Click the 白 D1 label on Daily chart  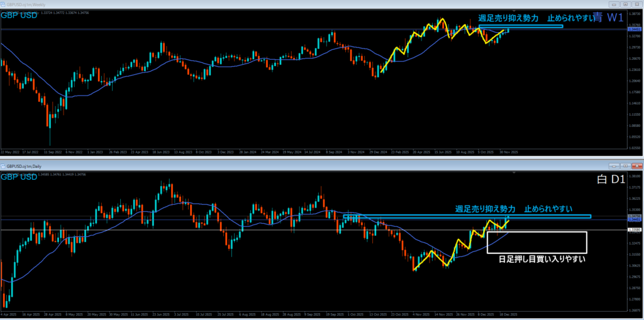(x=610, y=180)
